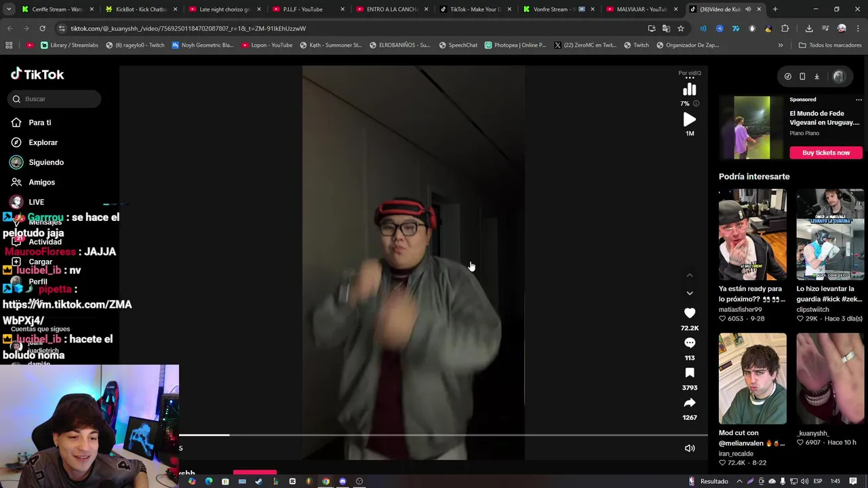This screenshot has height=488, width=868.
Task: Open the profile avatar menu
Action: [x=839, y=77]
